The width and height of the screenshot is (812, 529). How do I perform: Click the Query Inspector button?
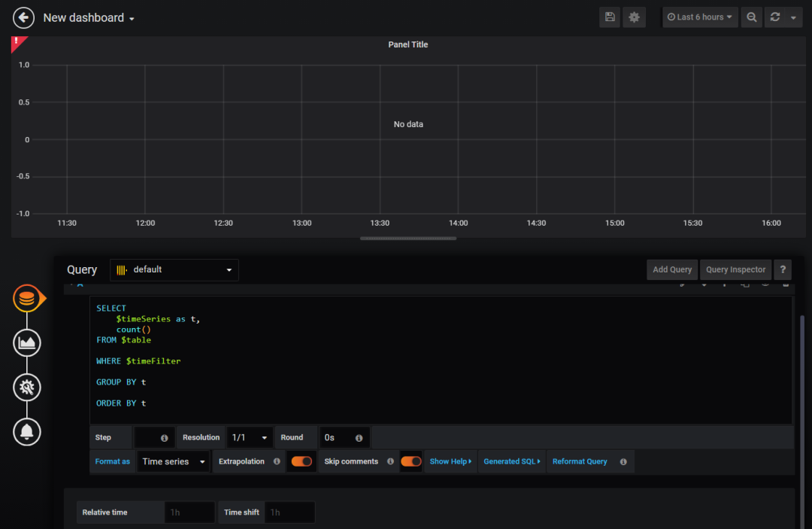coord(735,270)
